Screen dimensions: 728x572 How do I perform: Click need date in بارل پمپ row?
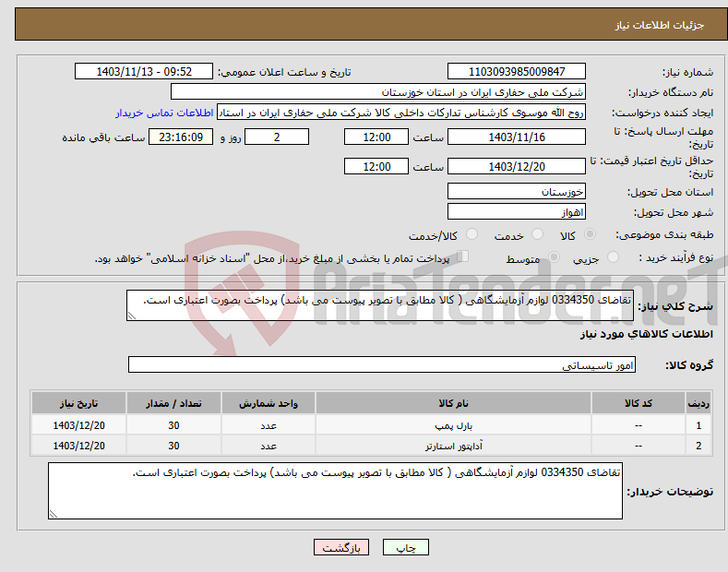pos(79,425)
